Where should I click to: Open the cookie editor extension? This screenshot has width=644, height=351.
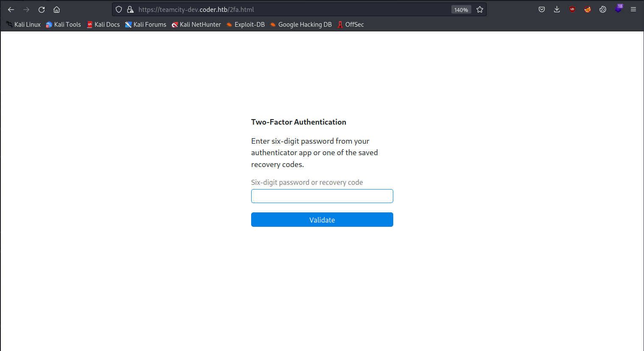coord(603,9)
